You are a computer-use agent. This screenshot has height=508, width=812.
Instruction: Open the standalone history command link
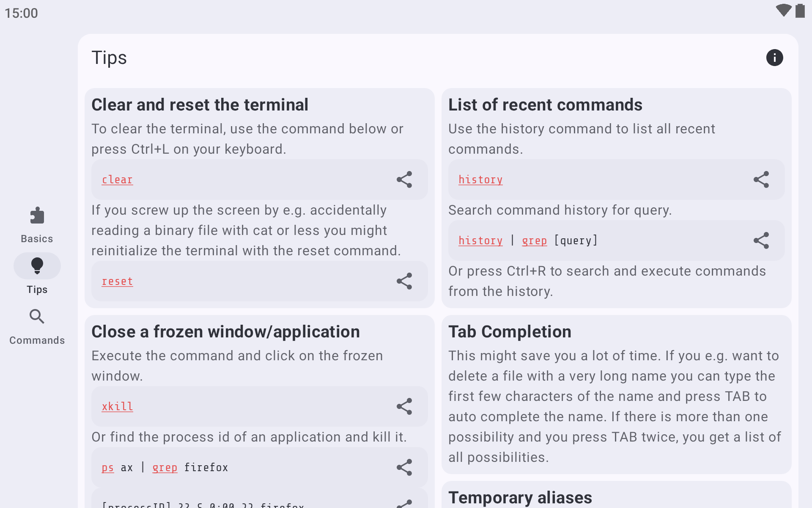481,180
